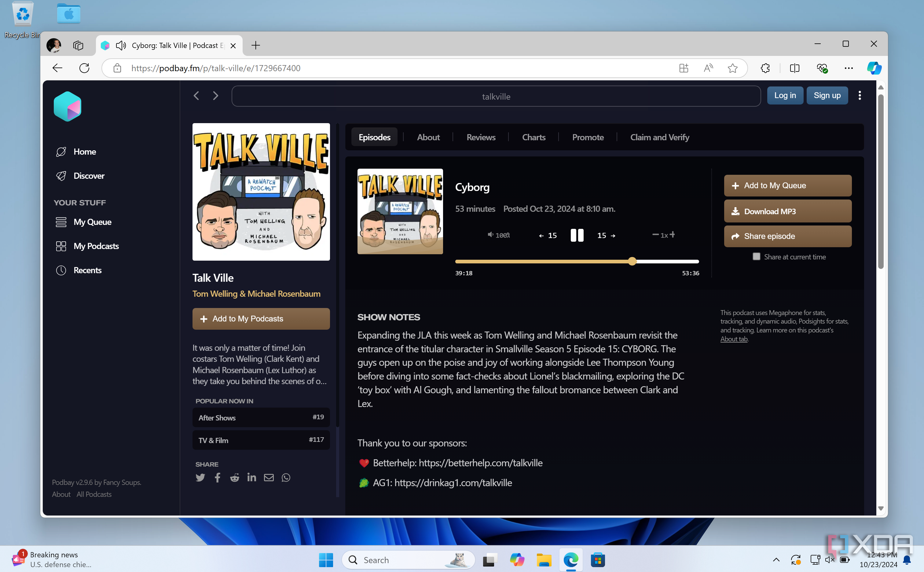The width and height of the screenshot is (924, 572).
Task: Open the Recents panel
Action: [88, 270]
